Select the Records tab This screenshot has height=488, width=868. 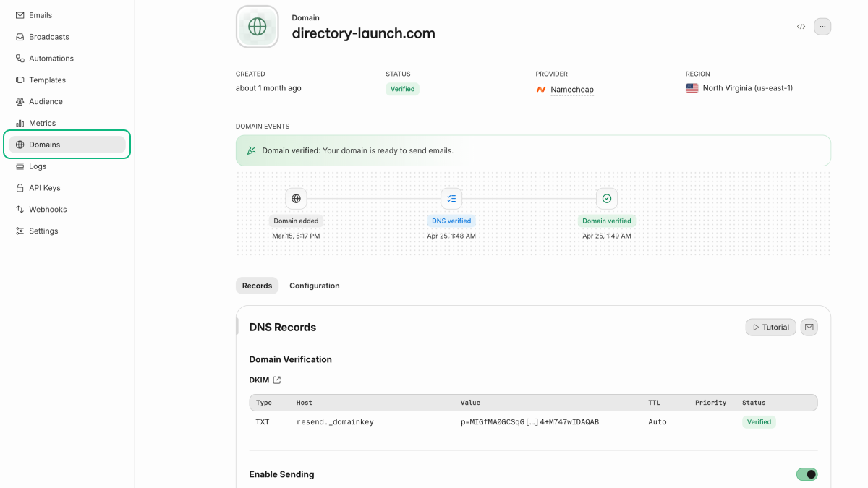(x=257, y=286)
